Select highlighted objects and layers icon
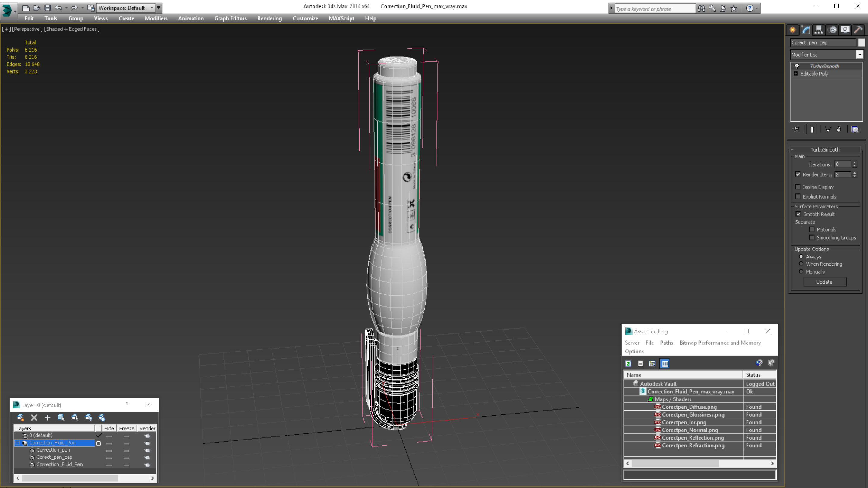The image size is (868, 488). click(x=61, y=418)
